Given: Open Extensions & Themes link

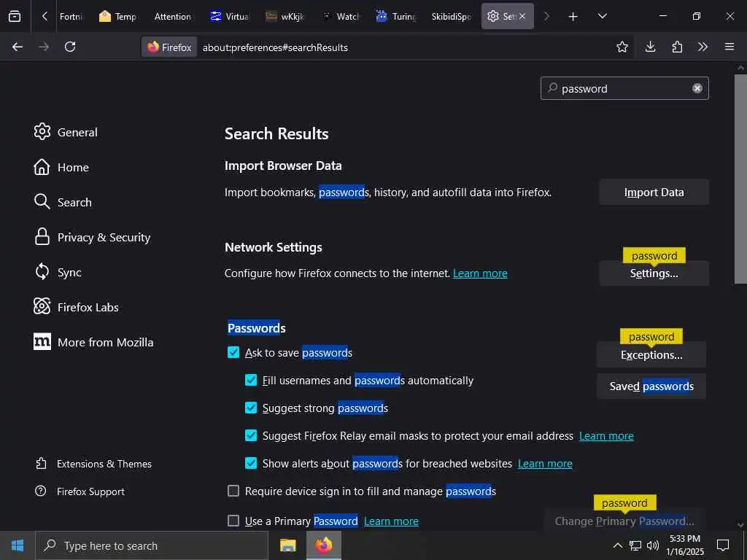Looking at the screenshot, I should tap(93, 464).
